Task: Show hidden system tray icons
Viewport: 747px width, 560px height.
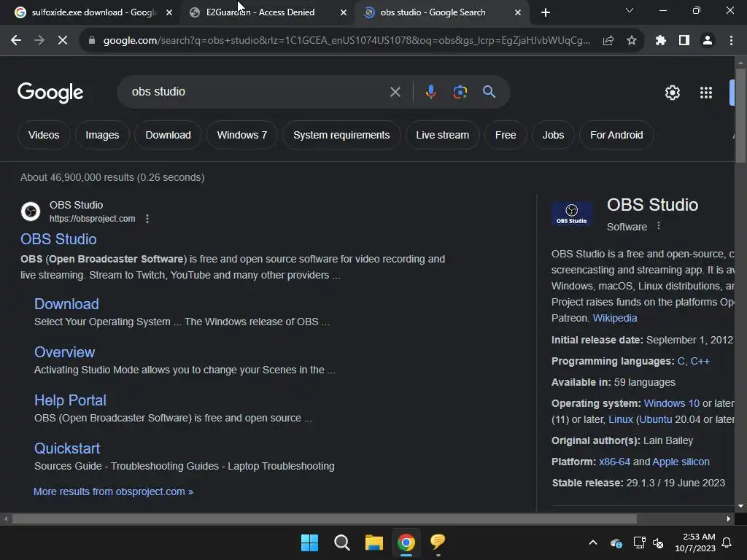Action: click(593, 542)
